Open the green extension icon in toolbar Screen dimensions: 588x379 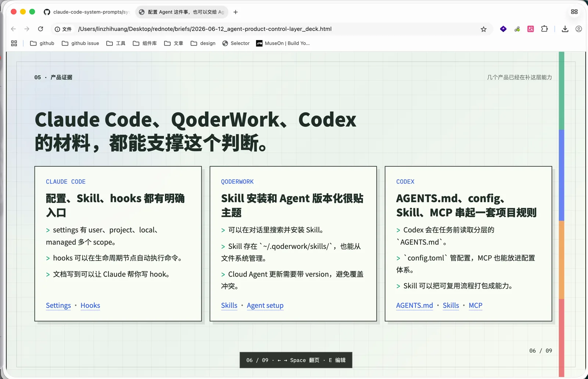pyautogui.click(x=517, y=29)
